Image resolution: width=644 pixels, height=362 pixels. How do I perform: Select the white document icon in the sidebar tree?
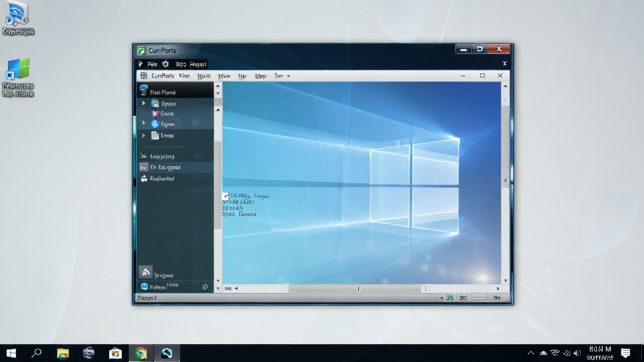155,135
